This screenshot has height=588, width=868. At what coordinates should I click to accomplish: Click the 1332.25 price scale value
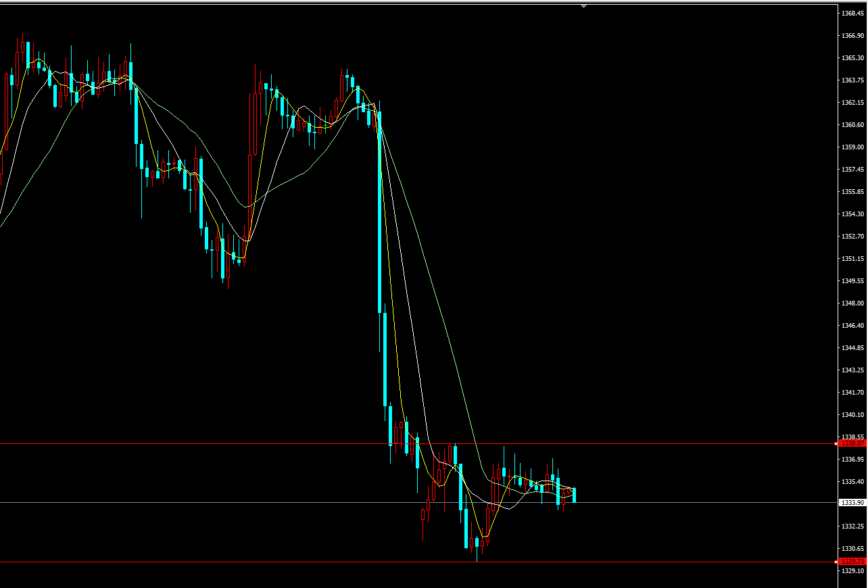(853, 526)
